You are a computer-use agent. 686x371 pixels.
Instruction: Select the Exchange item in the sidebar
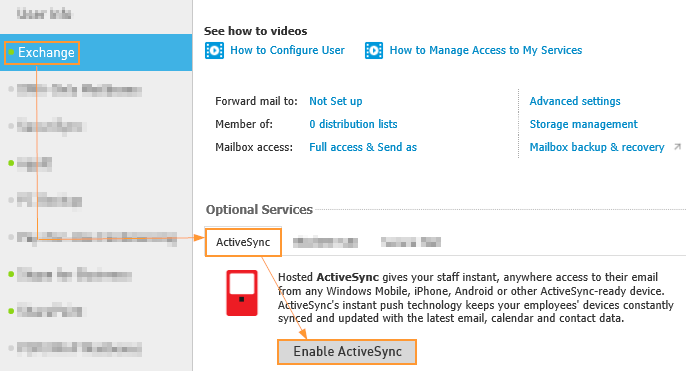pos(96,52)
